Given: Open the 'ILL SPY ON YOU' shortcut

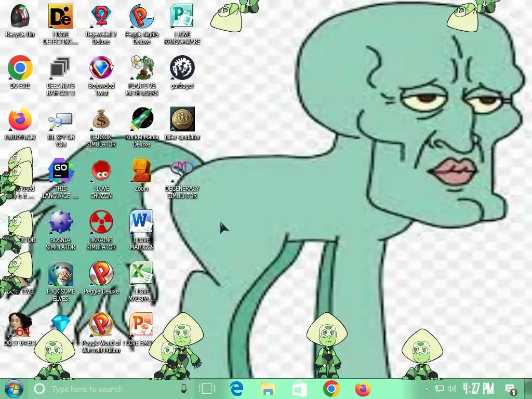Looking at the screenshot, I should (x=60, y=121).
